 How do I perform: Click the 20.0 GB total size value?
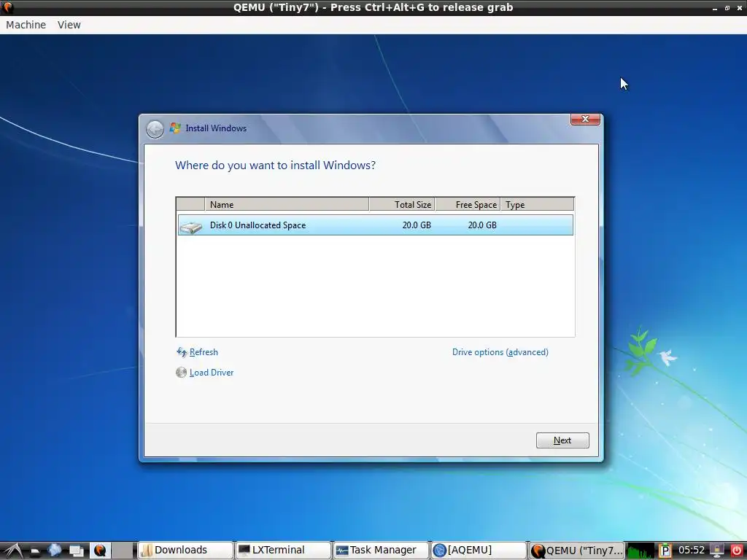pos(417,225)
